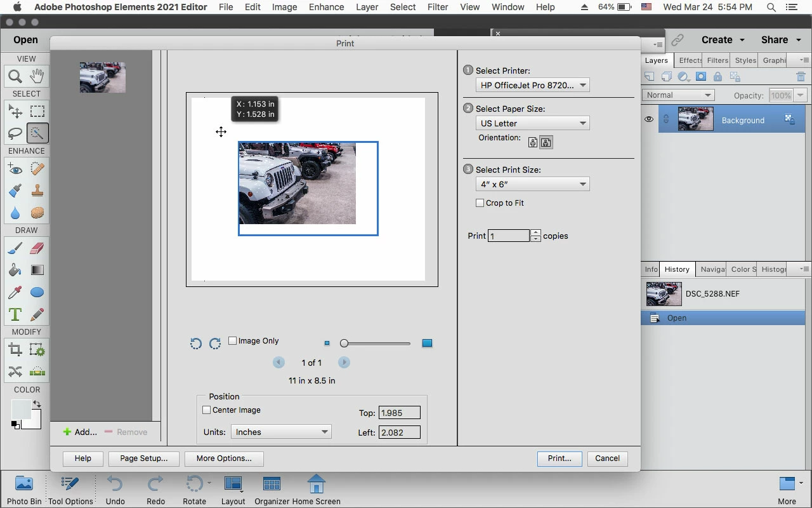The width and height of the screenshot is (812, 508).
Task: Swap foreground and background colors
Action: tap(37, 404)
